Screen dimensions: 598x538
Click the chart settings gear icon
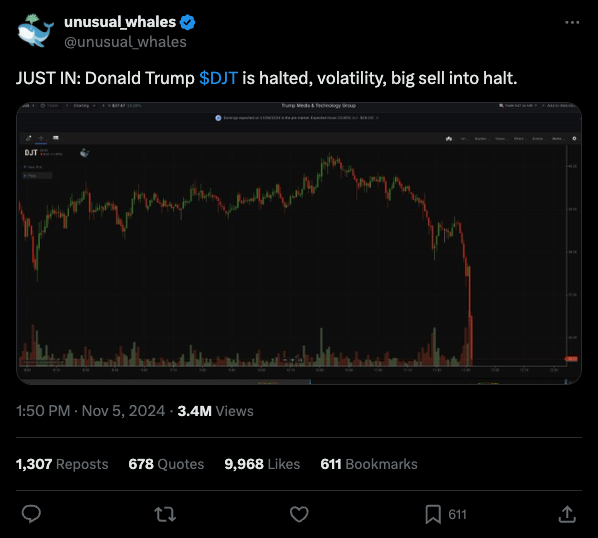pyautogui.click(x=574, y=138)
